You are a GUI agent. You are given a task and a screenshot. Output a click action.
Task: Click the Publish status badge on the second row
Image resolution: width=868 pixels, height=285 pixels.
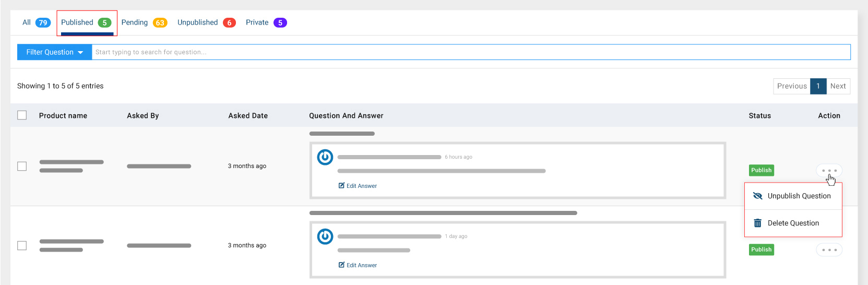762,250
